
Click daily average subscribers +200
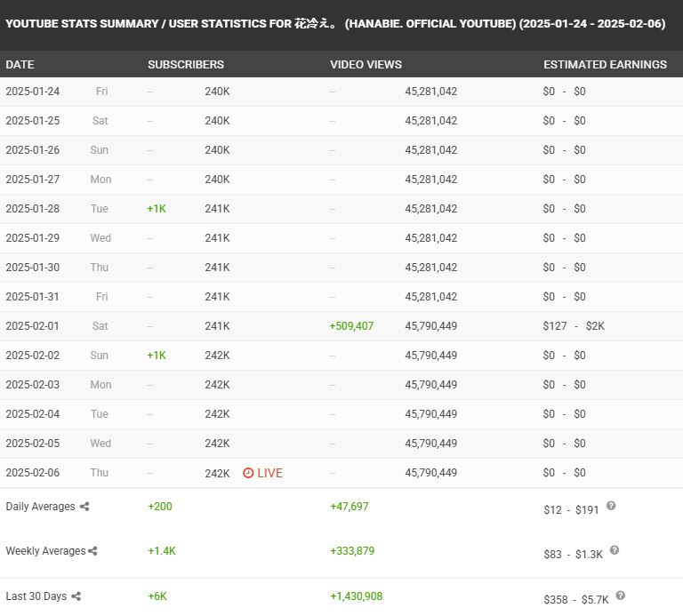pos(160,507)
